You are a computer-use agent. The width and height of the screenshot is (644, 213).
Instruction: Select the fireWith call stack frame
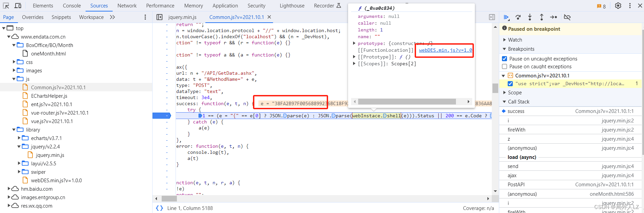pos(570,129)
